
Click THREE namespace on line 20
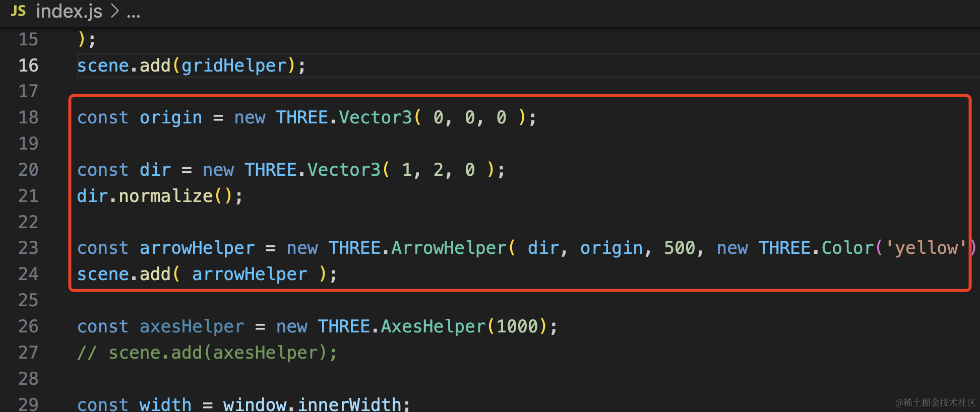click(270, 170)
